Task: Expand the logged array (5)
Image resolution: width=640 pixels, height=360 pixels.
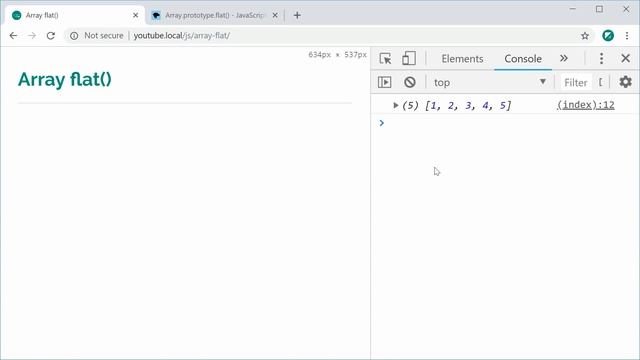Action: click(x=395, y=105)
